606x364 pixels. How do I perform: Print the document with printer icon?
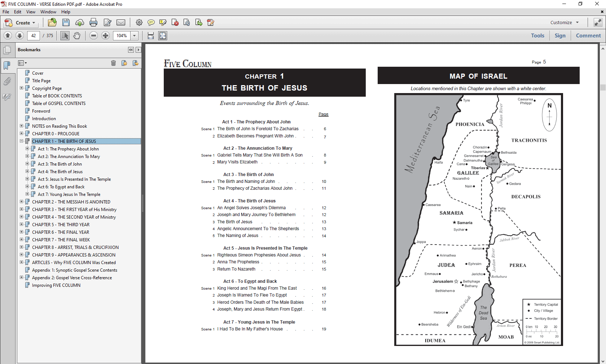pyautogui.click(x=93, y=22)
